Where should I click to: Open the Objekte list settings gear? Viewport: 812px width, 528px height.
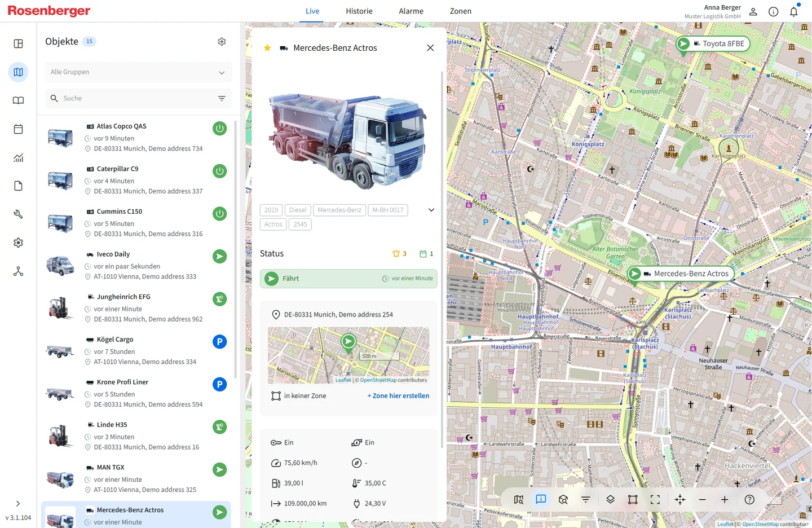tap(222, 42)
